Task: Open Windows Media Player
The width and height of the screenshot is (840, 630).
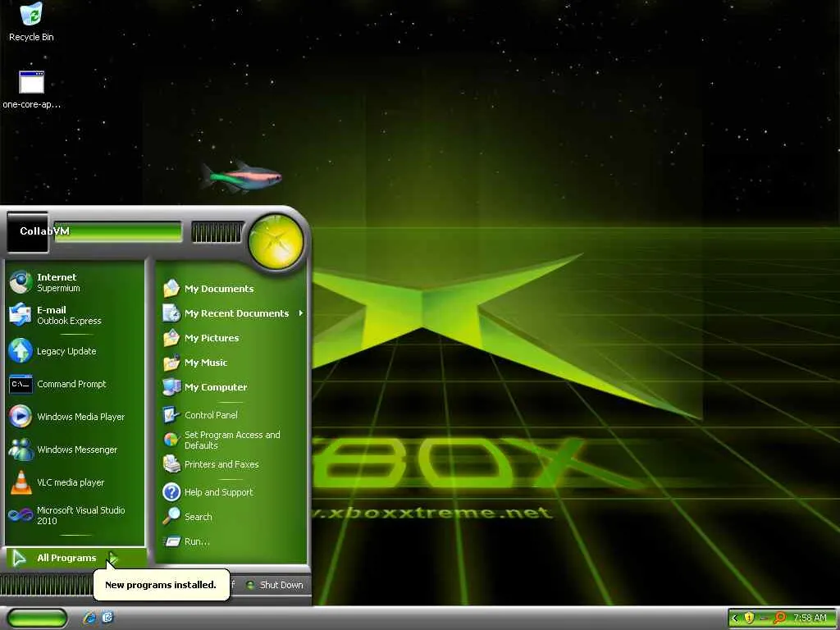Action: [75, 417]
